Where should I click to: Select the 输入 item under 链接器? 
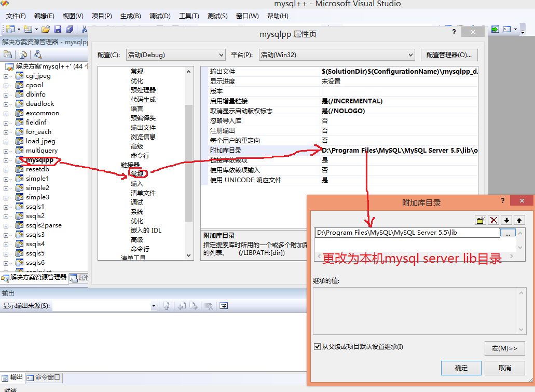tap(137, 184)
